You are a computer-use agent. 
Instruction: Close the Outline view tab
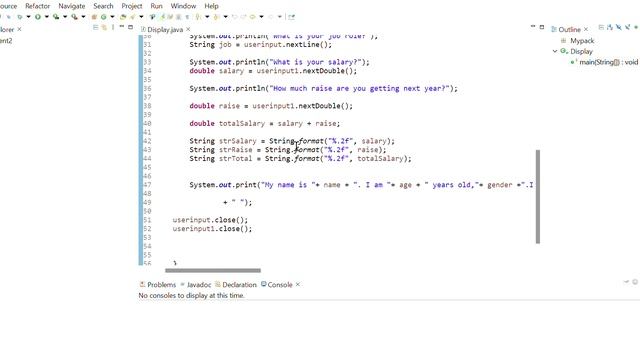[x=586, y=29]
